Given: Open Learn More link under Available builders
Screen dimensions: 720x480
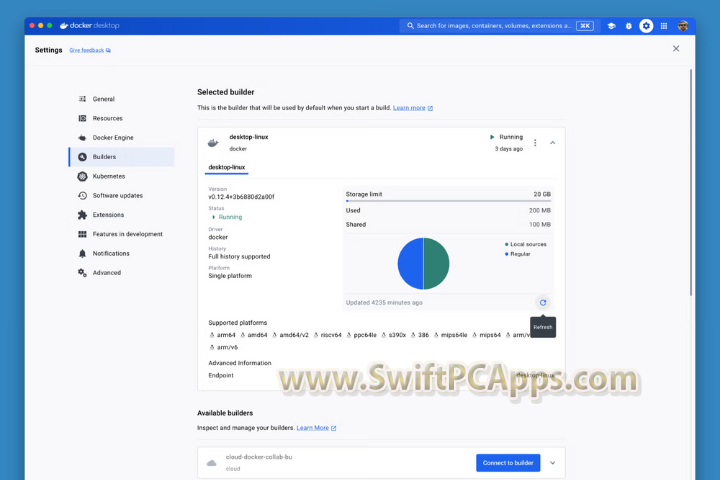Looking at the screenshot, I should tap(313, 428).
